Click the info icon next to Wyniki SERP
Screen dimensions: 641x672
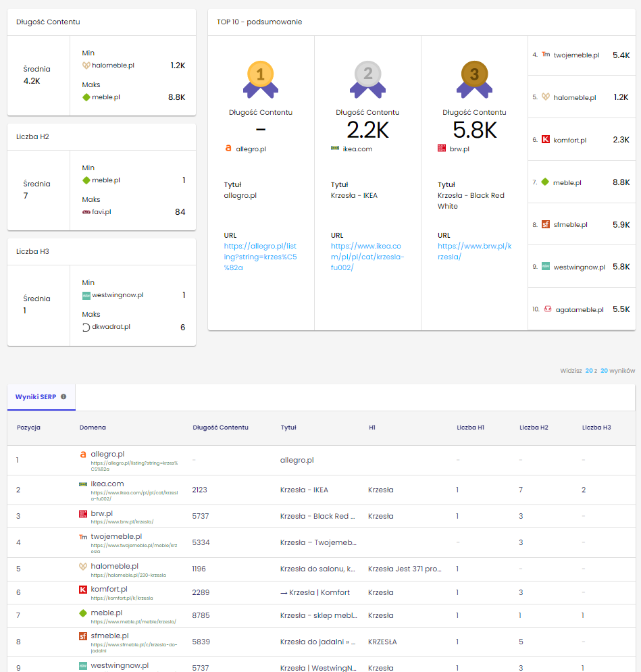click(63, 397)
